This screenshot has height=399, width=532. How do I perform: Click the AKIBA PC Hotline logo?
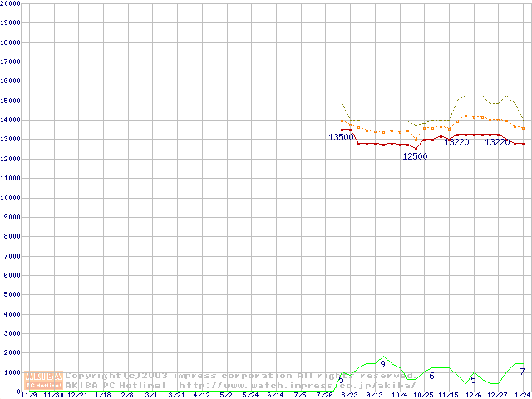pyautogui.click(x=44, y=381)
